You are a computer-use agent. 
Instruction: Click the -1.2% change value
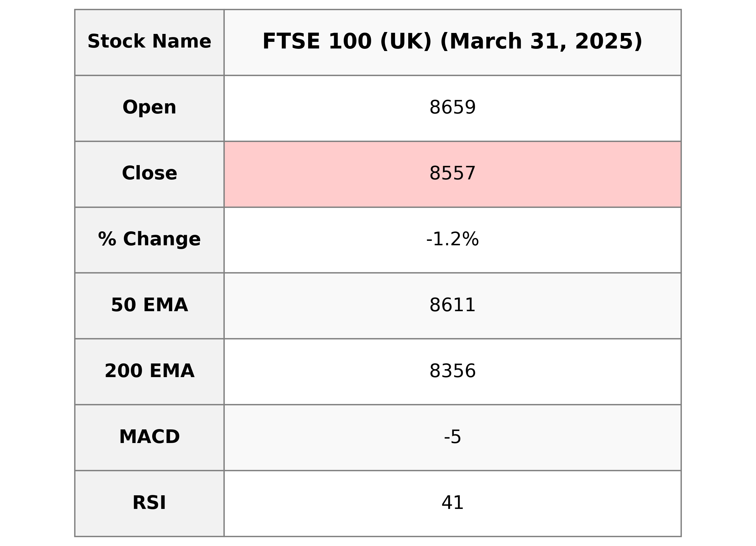point(452,240)
